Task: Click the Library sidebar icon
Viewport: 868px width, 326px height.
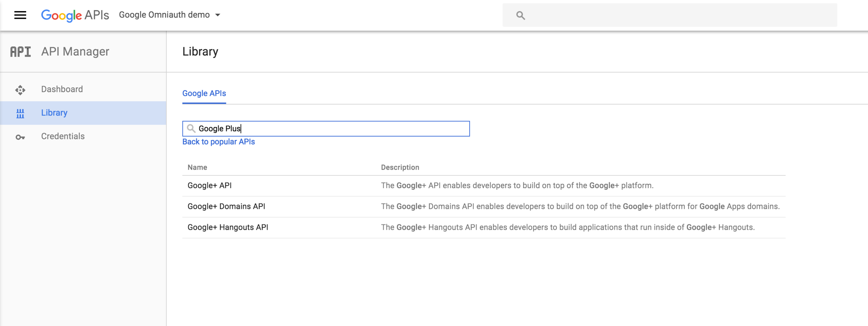Action: point(20,114)
